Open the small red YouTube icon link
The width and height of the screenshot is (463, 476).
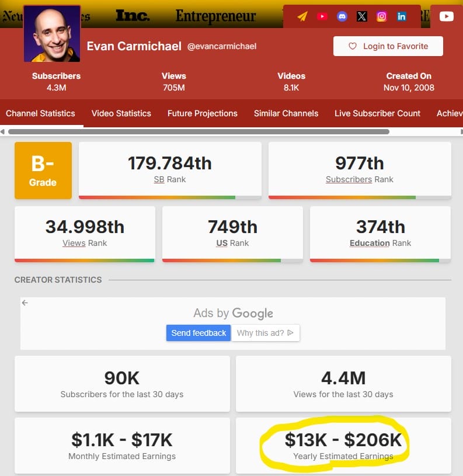coord(322,16)
